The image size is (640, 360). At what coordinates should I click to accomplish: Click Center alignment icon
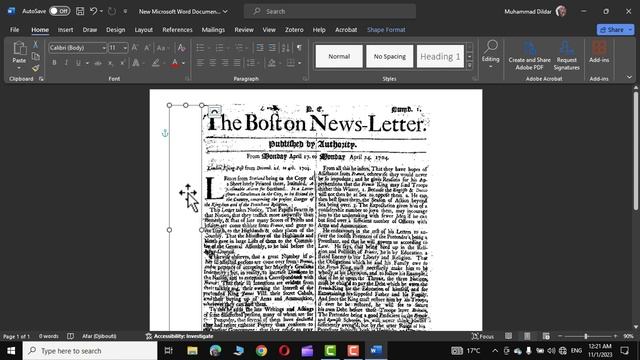point(213,63)
